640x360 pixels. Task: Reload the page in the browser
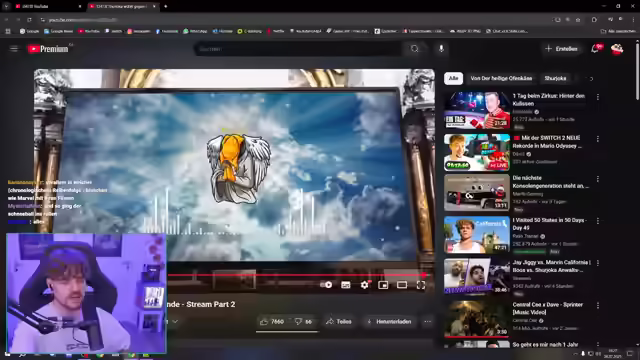click(x=29, y=20)
